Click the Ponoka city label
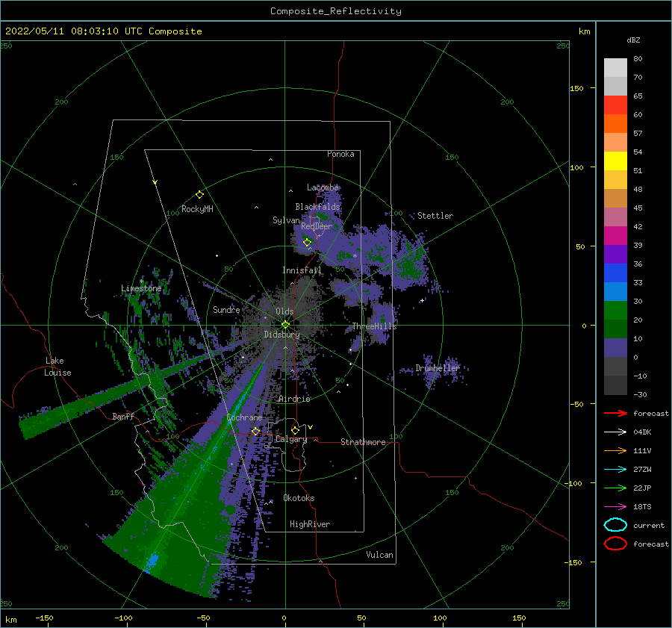The width and height of the screenshot is (672, 628). click(340, 154)
